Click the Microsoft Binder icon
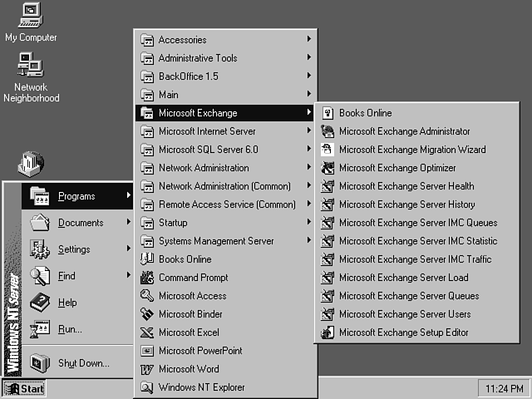This screenshot has width=532, height=399. pos(147,314)
